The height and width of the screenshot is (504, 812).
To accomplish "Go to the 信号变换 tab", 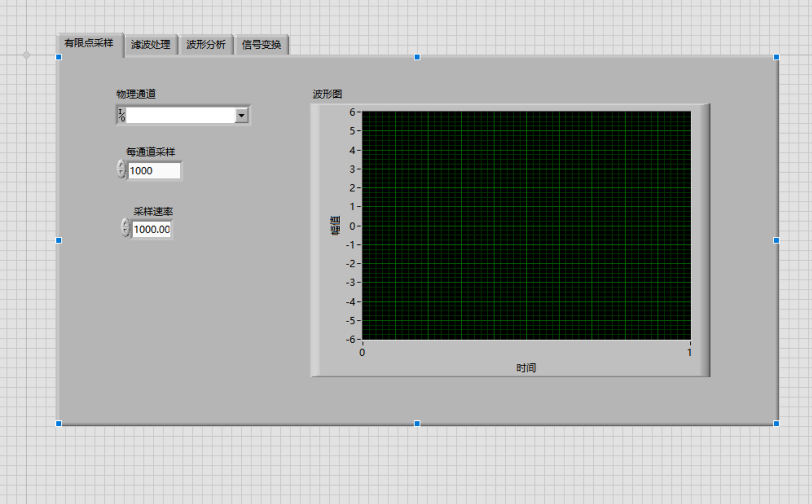I will tap(261, 45).
